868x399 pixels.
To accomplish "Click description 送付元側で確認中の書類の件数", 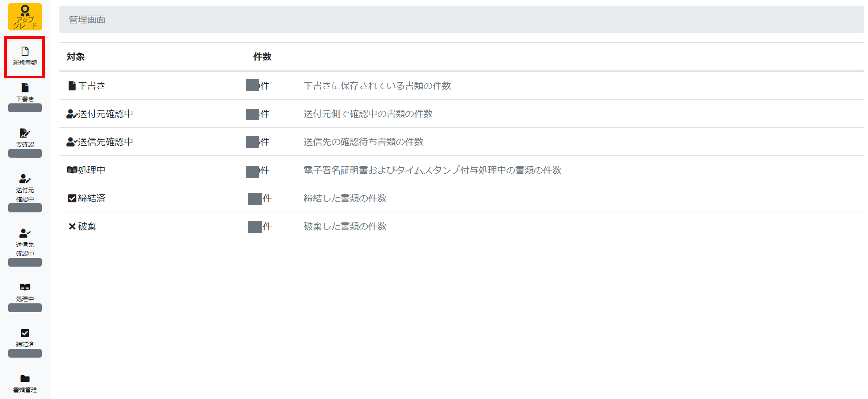I will (x=368, y=114).
